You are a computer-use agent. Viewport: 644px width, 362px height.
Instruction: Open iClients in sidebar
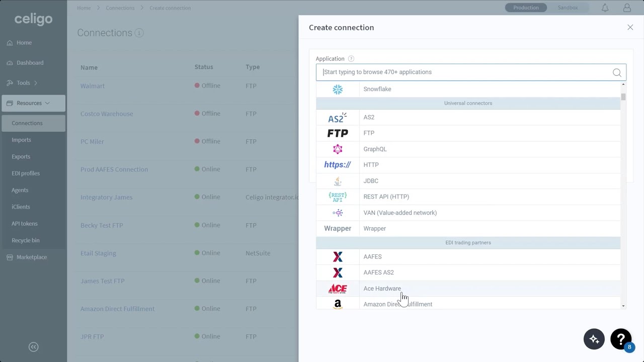pos(21,207)
